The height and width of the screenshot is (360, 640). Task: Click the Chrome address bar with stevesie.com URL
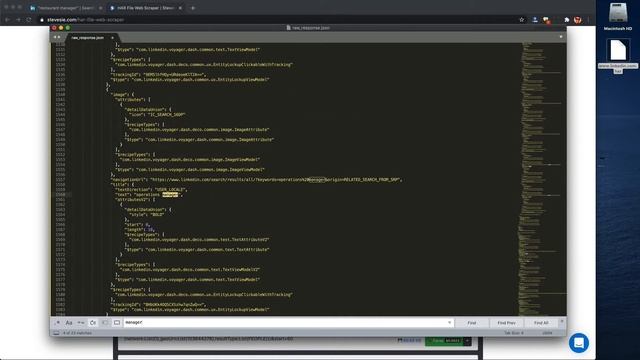[x=278, y=20]
